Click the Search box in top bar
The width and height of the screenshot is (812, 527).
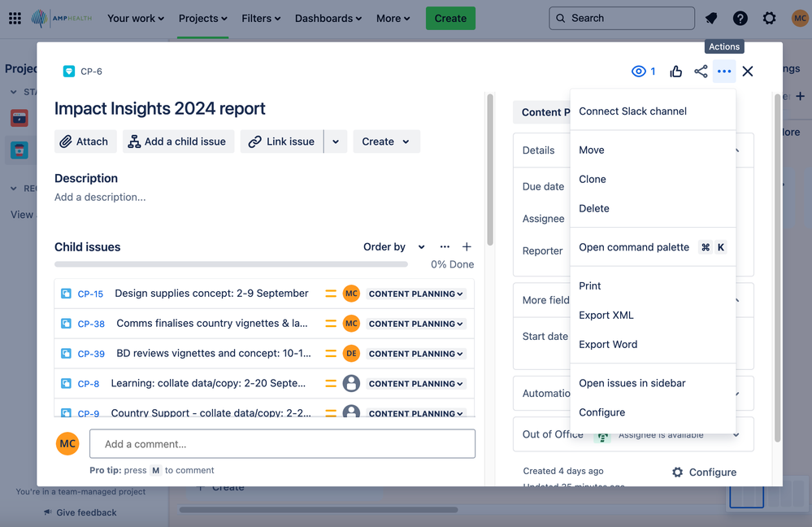click(x=622, y=18)
